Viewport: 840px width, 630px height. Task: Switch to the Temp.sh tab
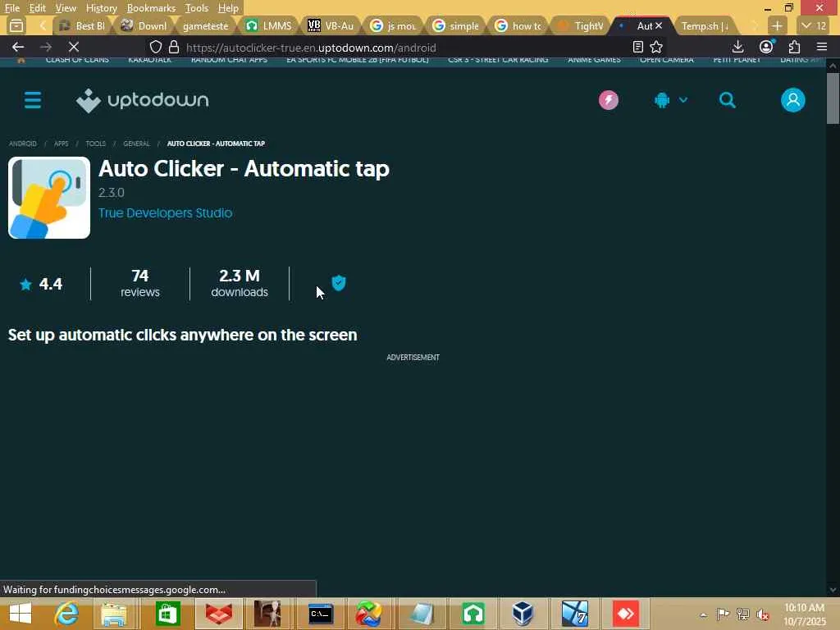coord(705,25)
